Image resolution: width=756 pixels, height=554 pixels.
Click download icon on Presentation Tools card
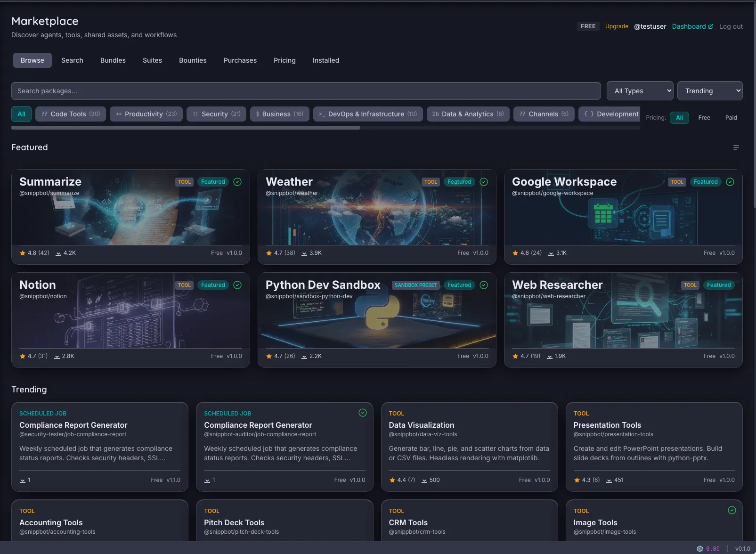point(609,481)
